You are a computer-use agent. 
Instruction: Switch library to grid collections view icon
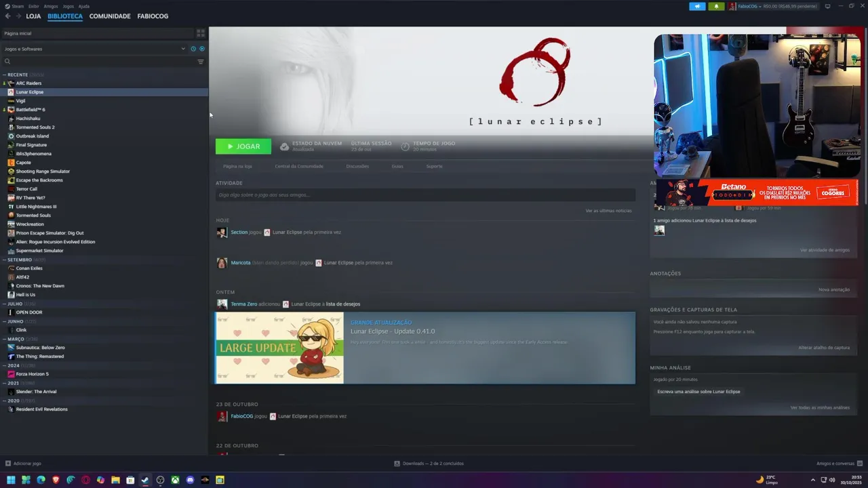[x=201, y=33]
